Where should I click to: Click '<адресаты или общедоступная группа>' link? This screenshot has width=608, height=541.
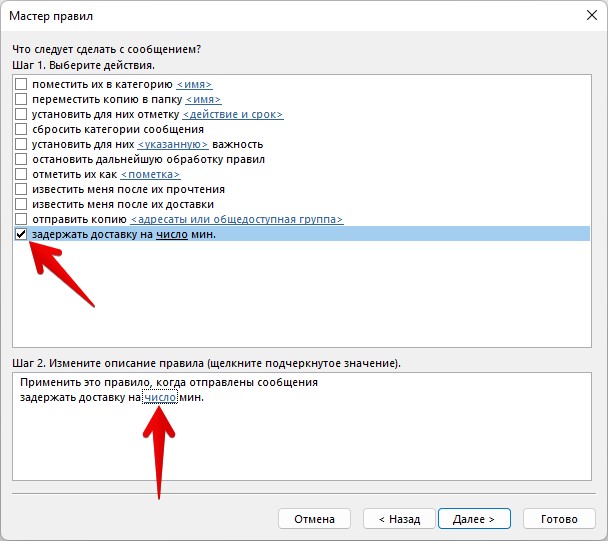[x=237, y=220]
